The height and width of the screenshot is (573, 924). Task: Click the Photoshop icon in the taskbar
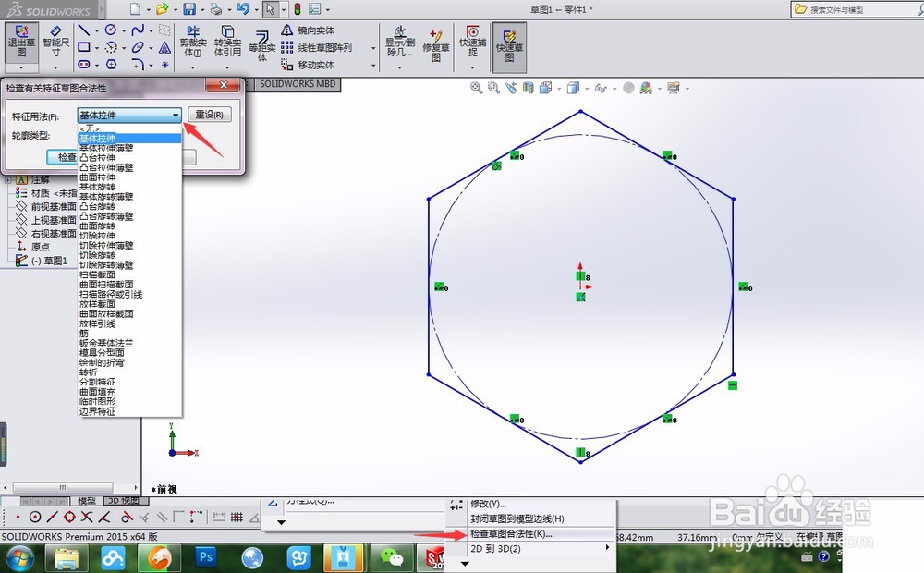[x=206, y=557]
